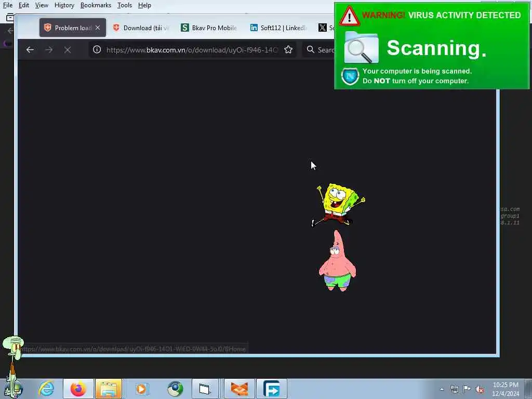Go forward to the next page

pyautogui.click(x=49, y=50)
